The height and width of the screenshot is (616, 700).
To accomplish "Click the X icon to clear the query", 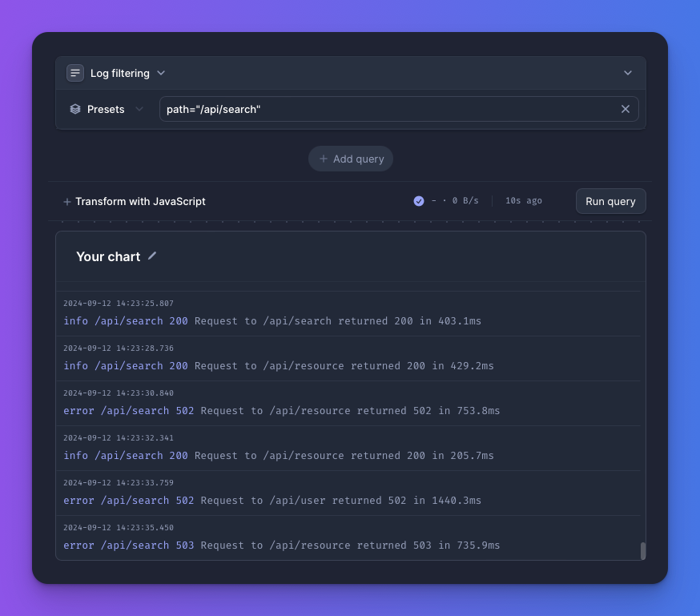I will (x=626, y=109).
